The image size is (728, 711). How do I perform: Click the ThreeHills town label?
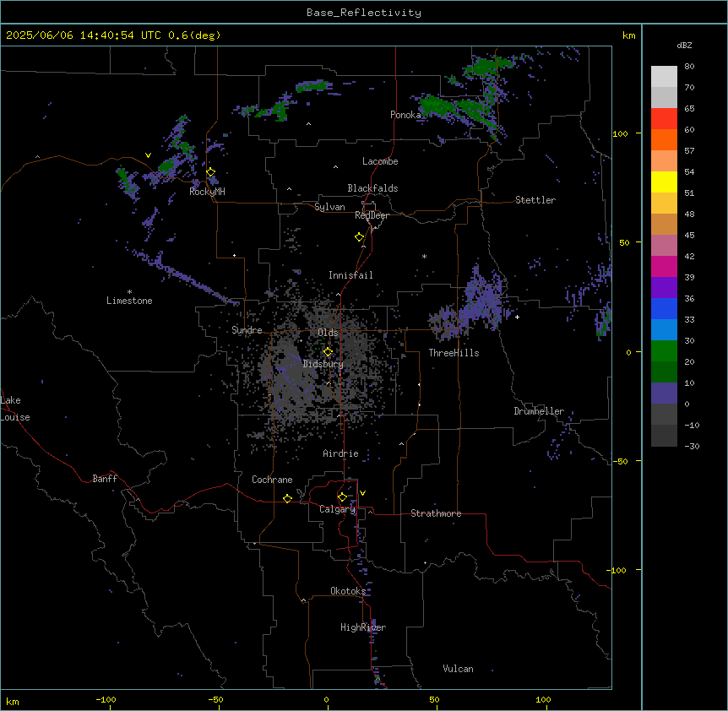454,353
